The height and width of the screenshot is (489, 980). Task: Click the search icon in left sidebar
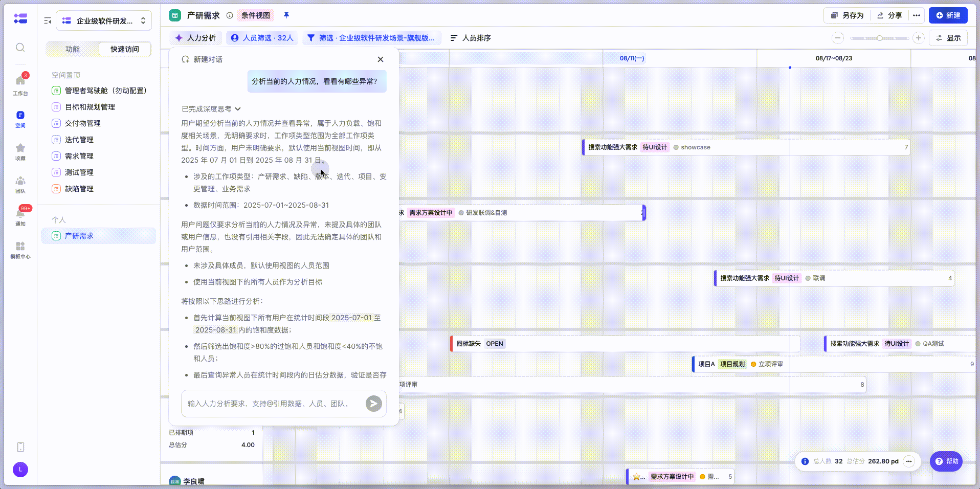tap(20, 48)
